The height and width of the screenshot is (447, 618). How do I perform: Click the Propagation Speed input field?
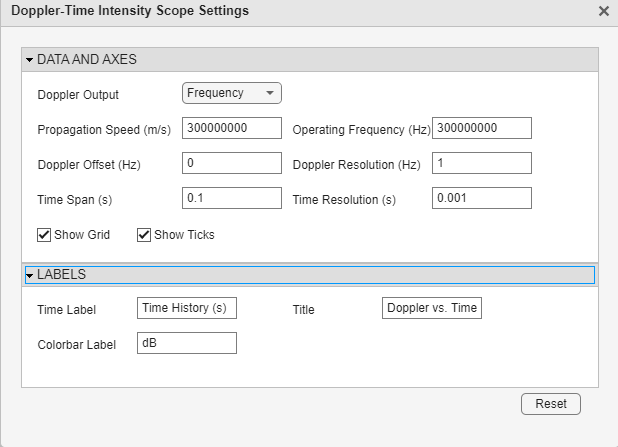pyautogui.click(x=232, y=129)
